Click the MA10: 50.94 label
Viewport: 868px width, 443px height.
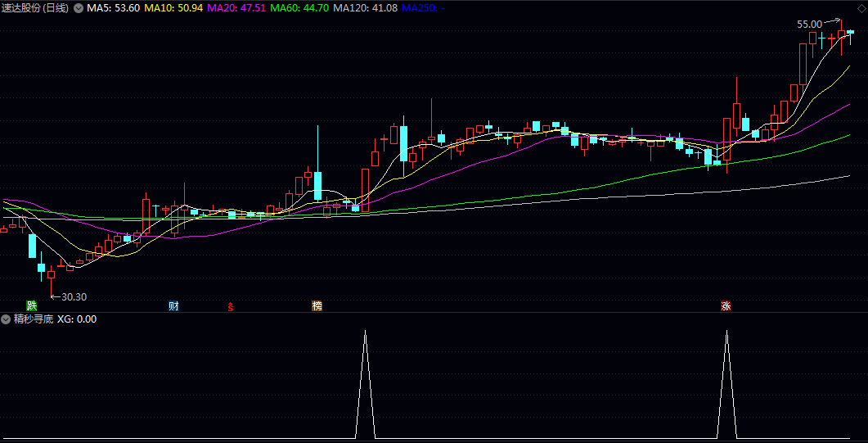click(173, 8)
